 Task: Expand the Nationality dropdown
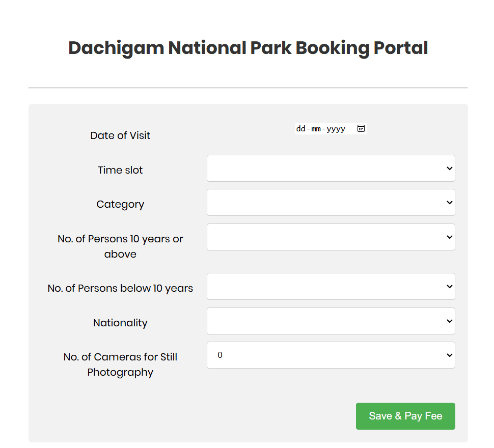(331, 321)
